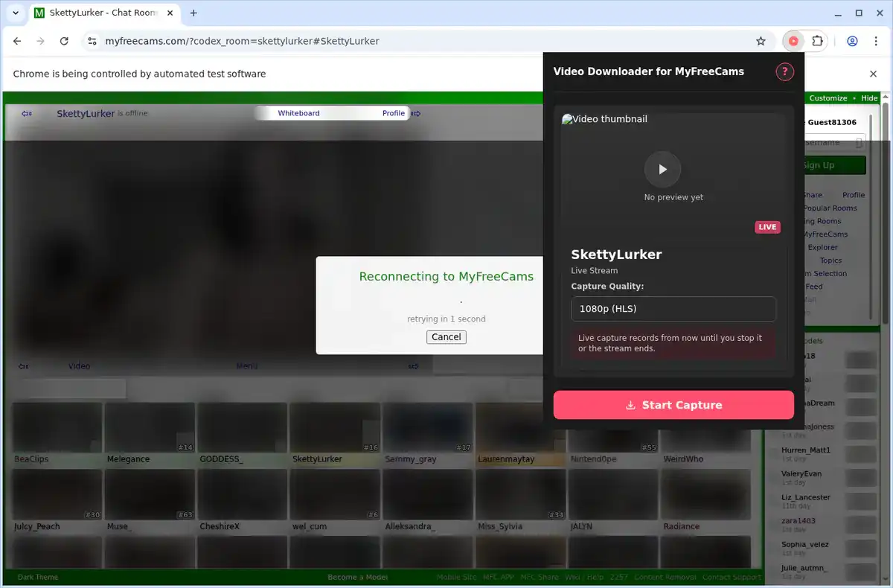
Task: Open the Capture Quality 1080p (HLS) dropdown
Action: coord(673,309)
